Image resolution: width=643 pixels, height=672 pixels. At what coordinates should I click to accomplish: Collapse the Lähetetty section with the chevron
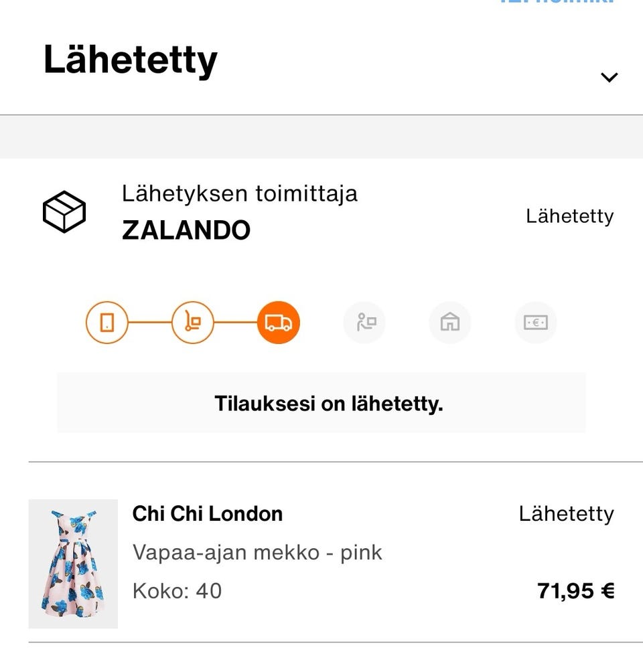click(609, 77)
